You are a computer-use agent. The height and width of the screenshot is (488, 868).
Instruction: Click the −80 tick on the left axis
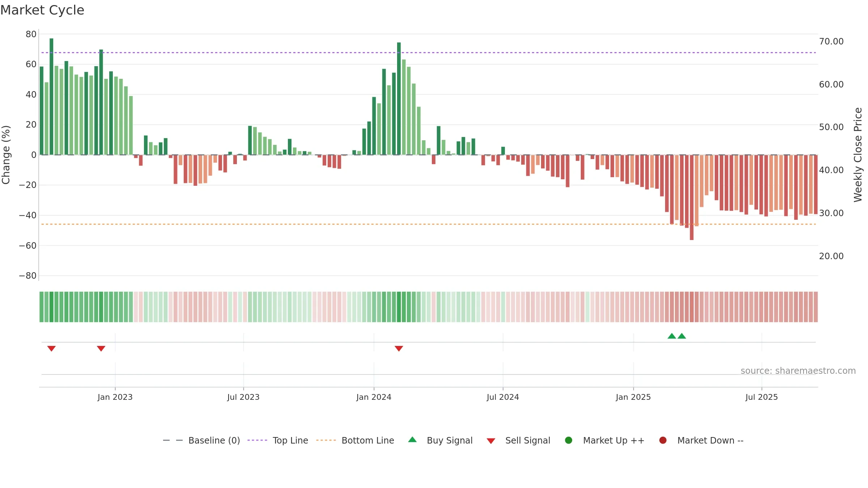pyautogui.click(x=28, y=276)
